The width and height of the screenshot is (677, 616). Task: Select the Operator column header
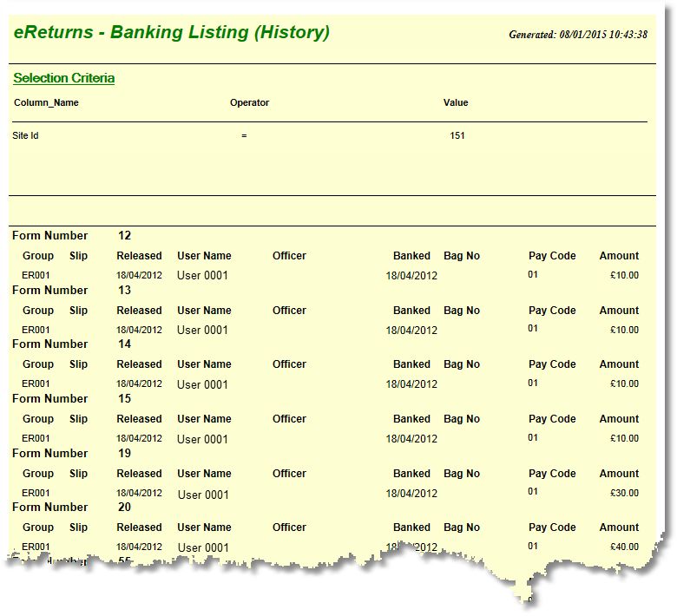tap(249, 102)
